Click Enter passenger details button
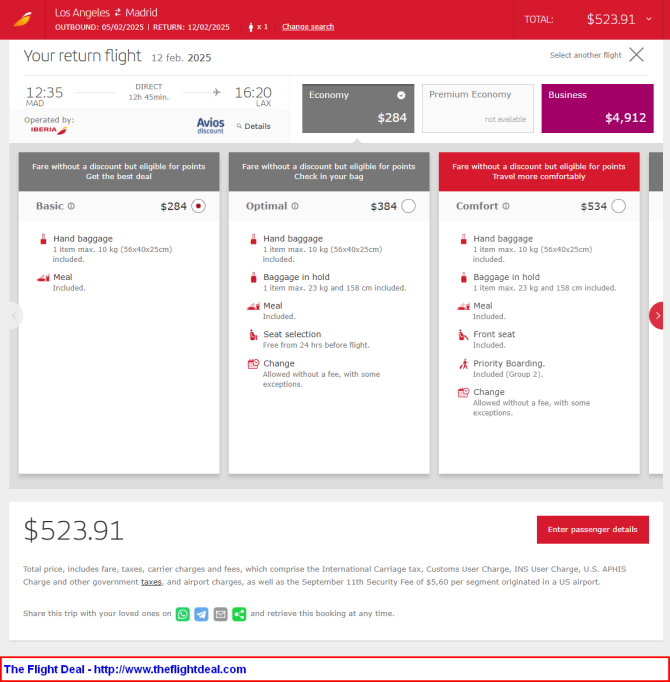This screenshot has height=682, width=670. coord(593,529)
